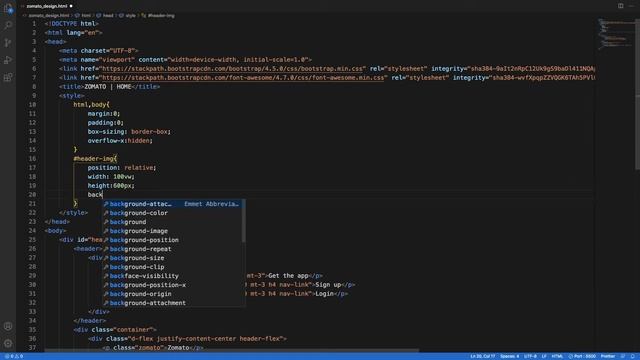Choose the first background-attachment suggestion with Emmet label
This screenshot has height=360, width=640.
173,204
